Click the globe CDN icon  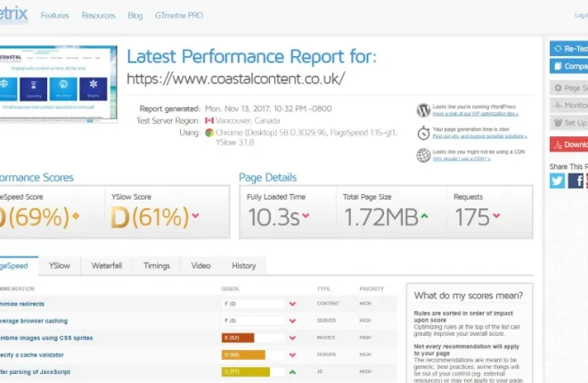point(423,155)
